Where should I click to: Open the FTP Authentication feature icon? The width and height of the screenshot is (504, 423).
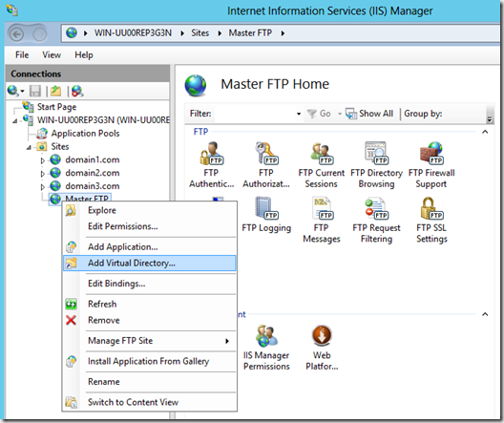click(212, 164)
